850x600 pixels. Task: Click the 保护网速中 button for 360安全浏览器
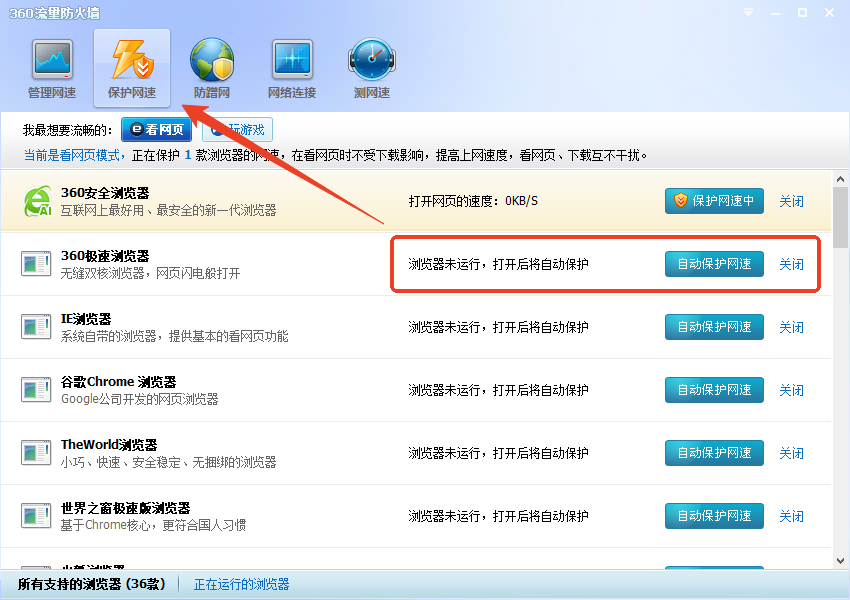click(713, 200)
